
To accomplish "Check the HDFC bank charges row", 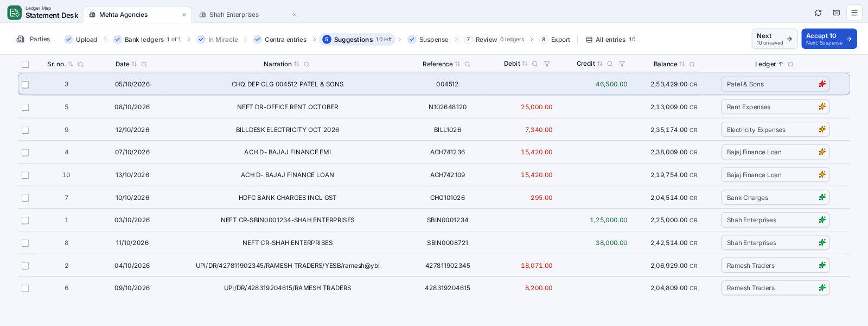I will pyautogui.click(x=25, y=198).
